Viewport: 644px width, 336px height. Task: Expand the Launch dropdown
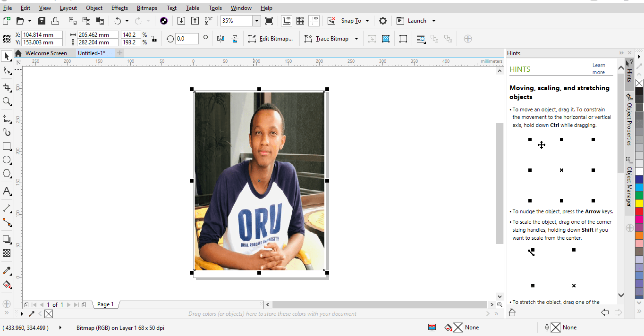(x=434, y=21)
